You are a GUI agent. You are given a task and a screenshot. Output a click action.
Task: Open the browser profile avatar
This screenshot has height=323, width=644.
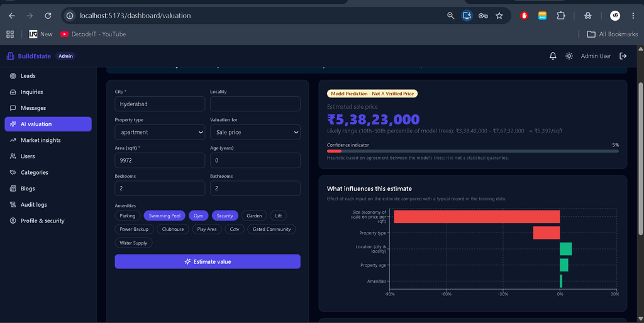coord(615,16)
